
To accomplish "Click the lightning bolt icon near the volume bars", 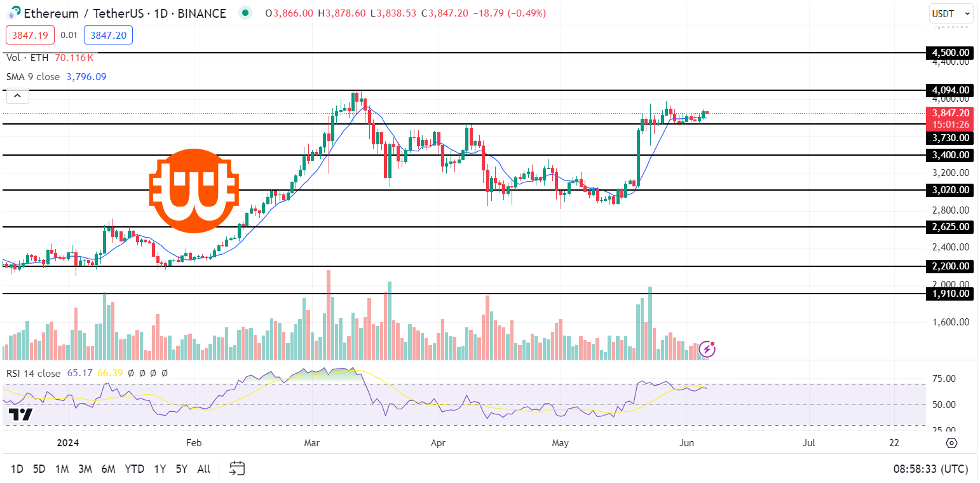I will 707,349.
